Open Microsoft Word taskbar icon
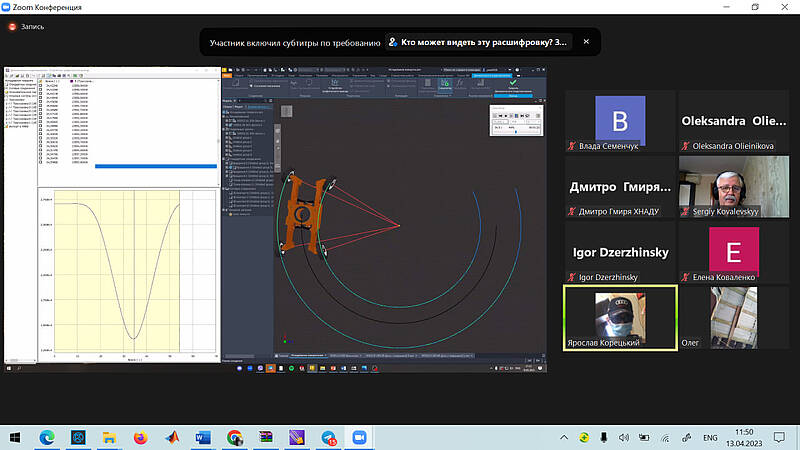The width and height of the screenshot is (800, 450). 202,437
